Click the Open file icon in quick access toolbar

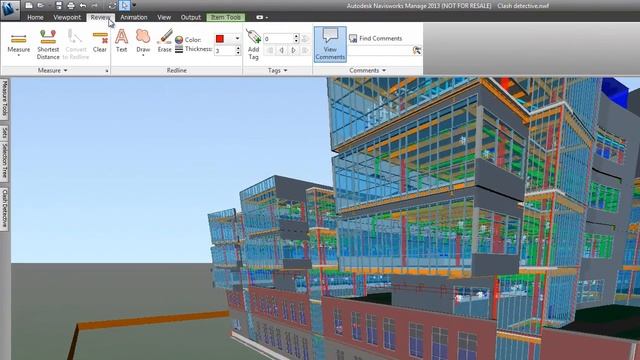tap(41, 6)
